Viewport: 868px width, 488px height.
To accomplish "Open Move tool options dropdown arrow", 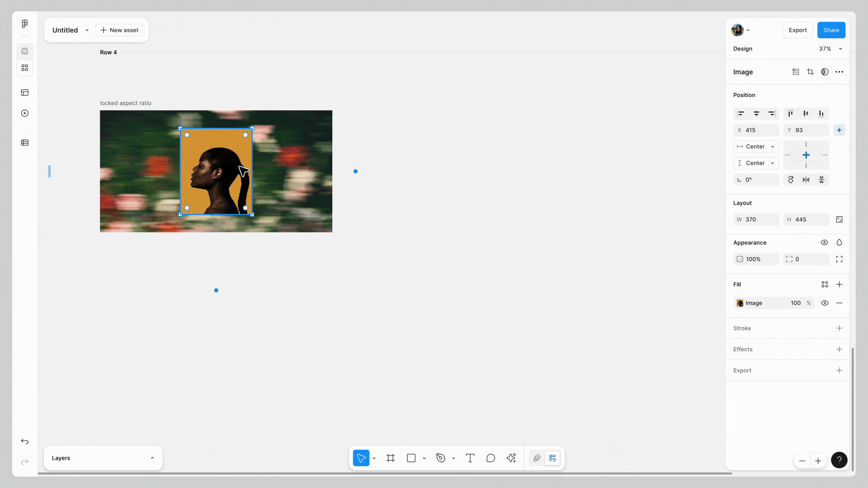I will click(x=374, y=458).
